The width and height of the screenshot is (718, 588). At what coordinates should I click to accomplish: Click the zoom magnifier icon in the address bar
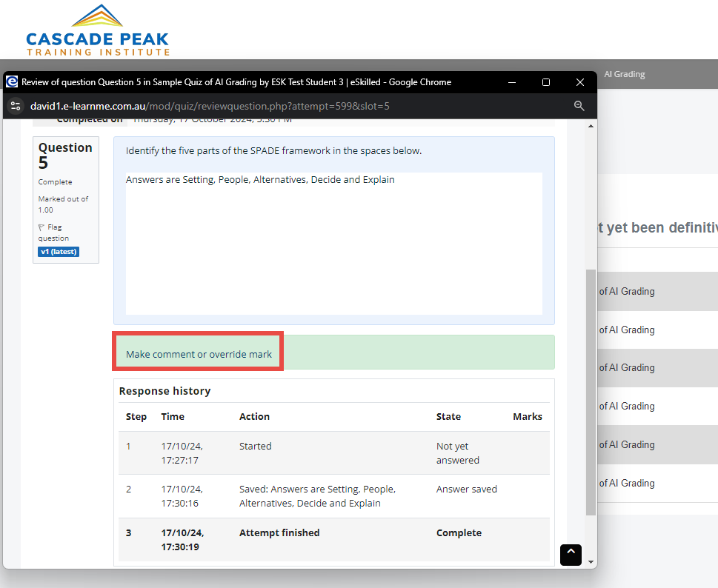click(579, 106)
